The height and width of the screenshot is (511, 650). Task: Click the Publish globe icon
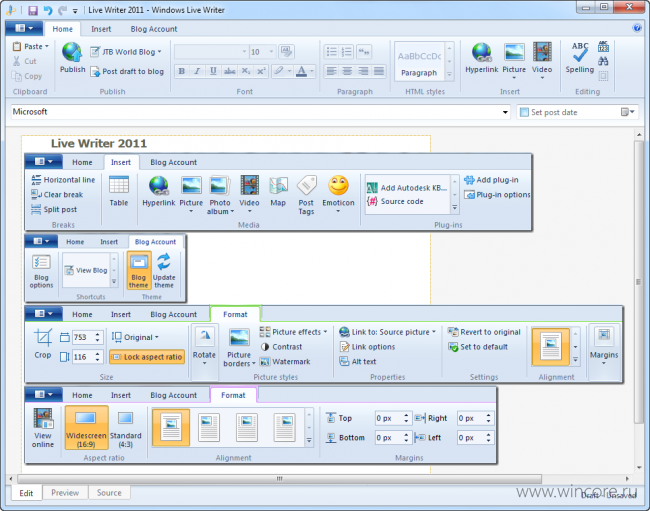click(x=72, y=53)
